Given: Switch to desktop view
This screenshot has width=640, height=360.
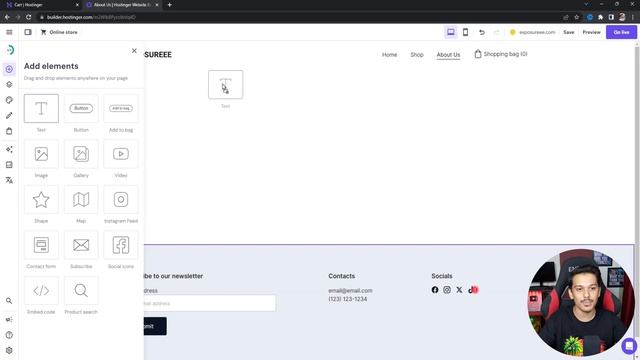Looking at the screenshot, I should (x=451, y=32).
